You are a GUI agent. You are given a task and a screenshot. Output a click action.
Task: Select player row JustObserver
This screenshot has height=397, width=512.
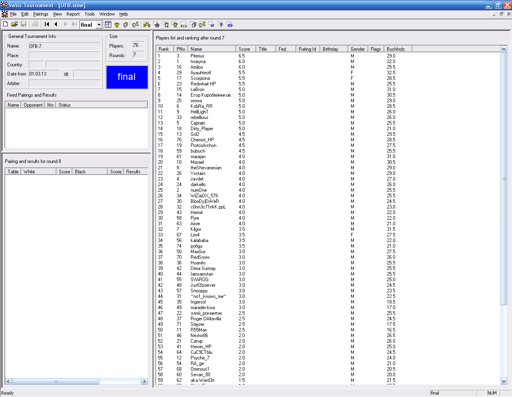328,285
